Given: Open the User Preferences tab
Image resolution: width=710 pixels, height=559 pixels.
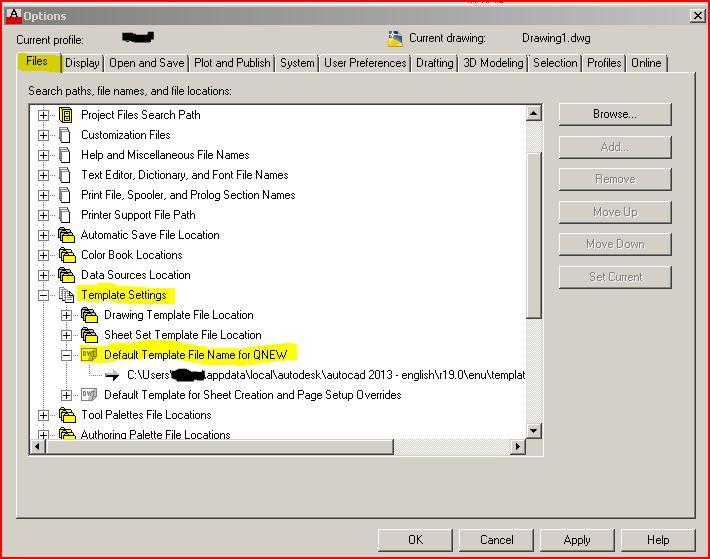Looking at the screenshot, I should [x=365, y=63].
